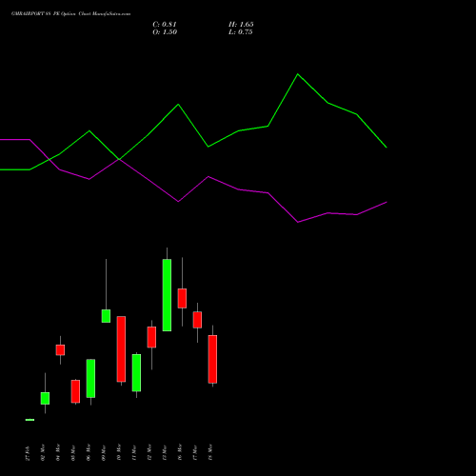
Task: Click the 16 Mar date axis label
Action: pyautogui.click(x=180, y=452)
